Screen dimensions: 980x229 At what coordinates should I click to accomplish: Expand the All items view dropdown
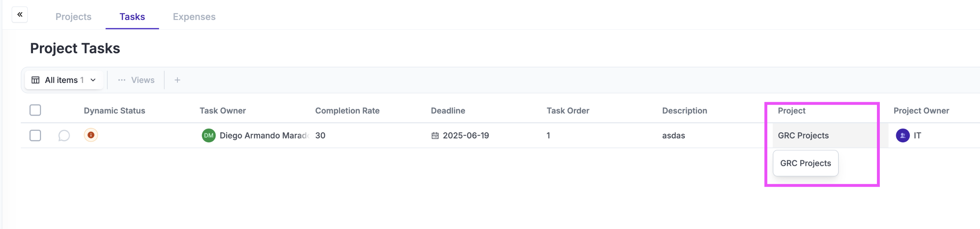pos(64,80)
